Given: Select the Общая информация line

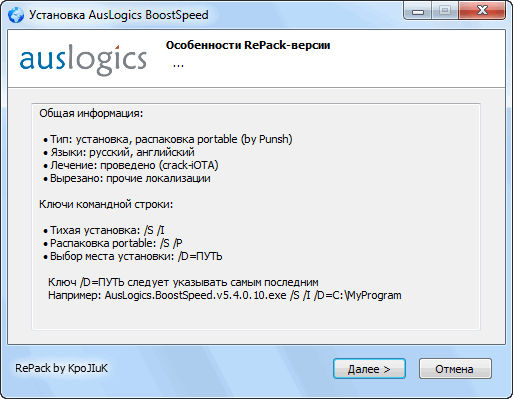Looking at the screenshot, I should coord(91,113).
